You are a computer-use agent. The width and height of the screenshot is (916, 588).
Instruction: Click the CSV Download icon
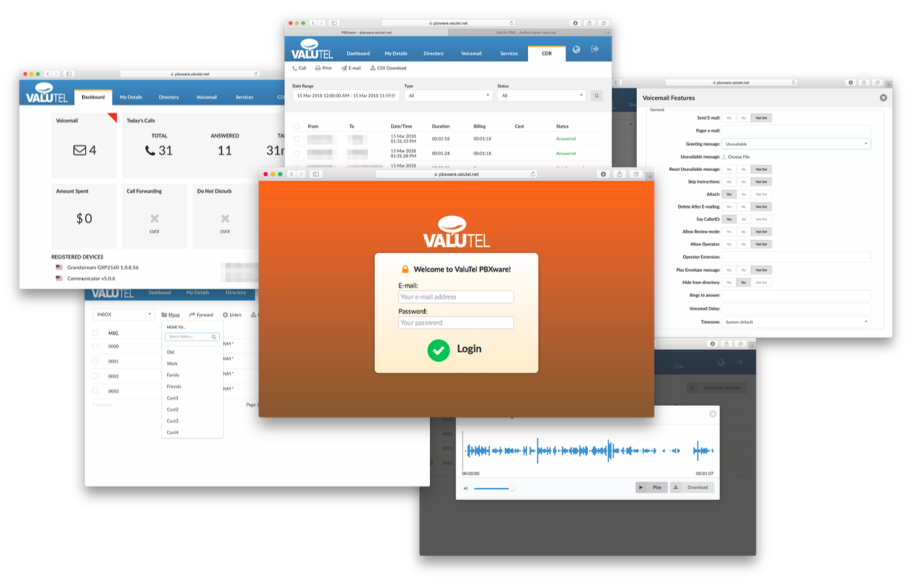pos(373,68)
